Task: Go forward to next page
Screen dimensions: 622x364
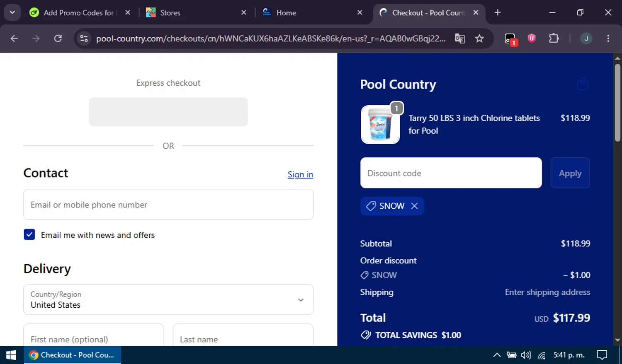Action: (x=36, y=39)
